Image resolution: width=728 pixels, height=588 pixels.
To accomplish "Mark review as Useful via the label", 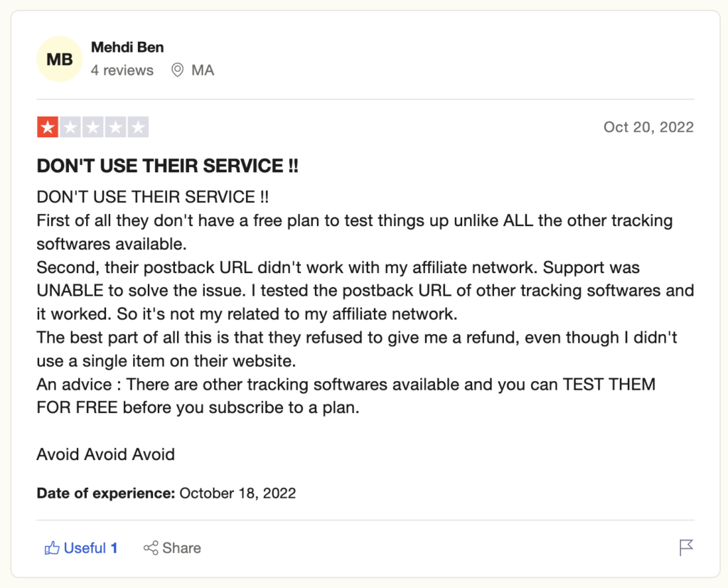I will [x=85, y=548].
